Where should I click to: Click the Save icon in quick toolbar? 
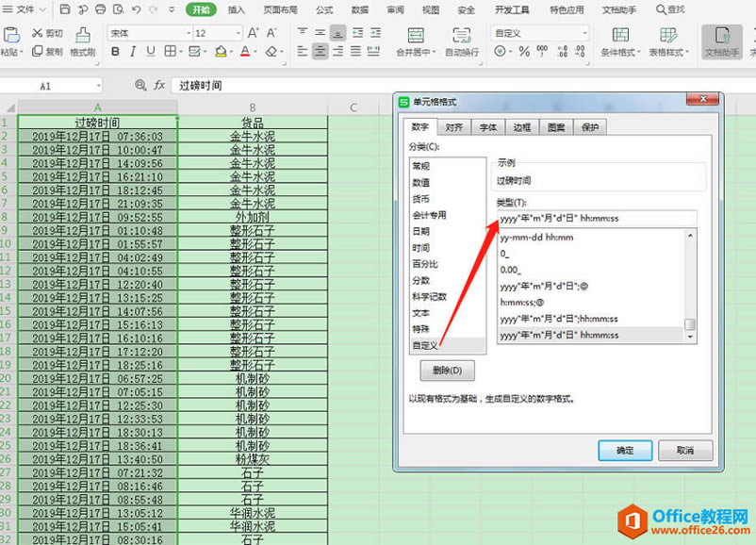click(65, 9)
